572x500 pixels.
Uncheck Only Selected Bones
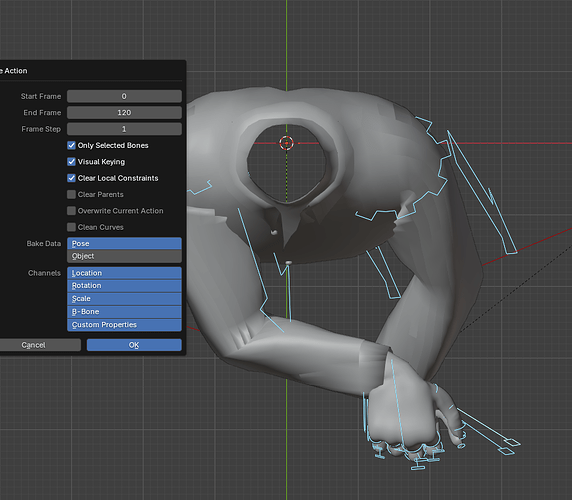72,146
